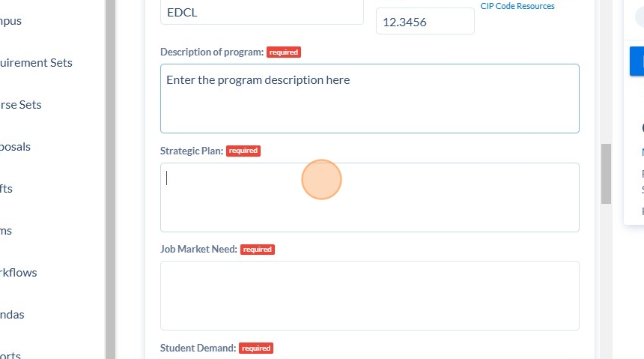Focus the CIP code field showing 12.3456
Image resolution: width=644 pixels, height=359 pixels.
[425, 22]
